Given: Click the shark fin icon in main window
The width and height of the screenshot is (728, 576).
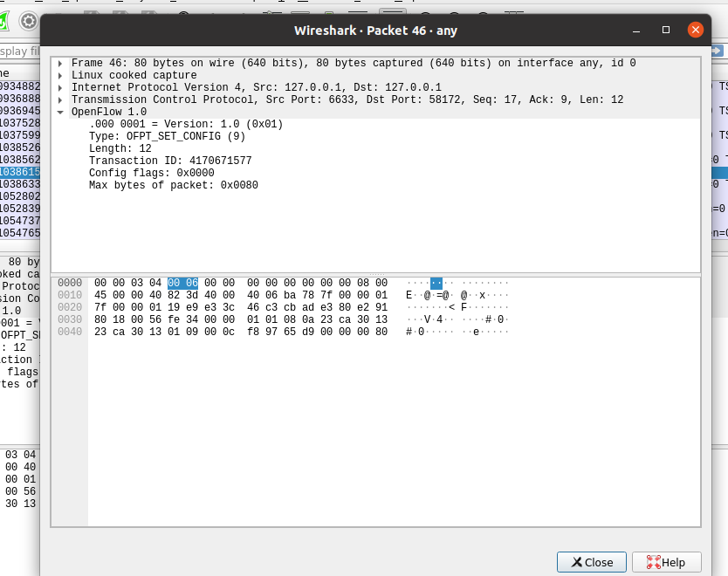Looking at the screenshot, I should pos(3,22).
